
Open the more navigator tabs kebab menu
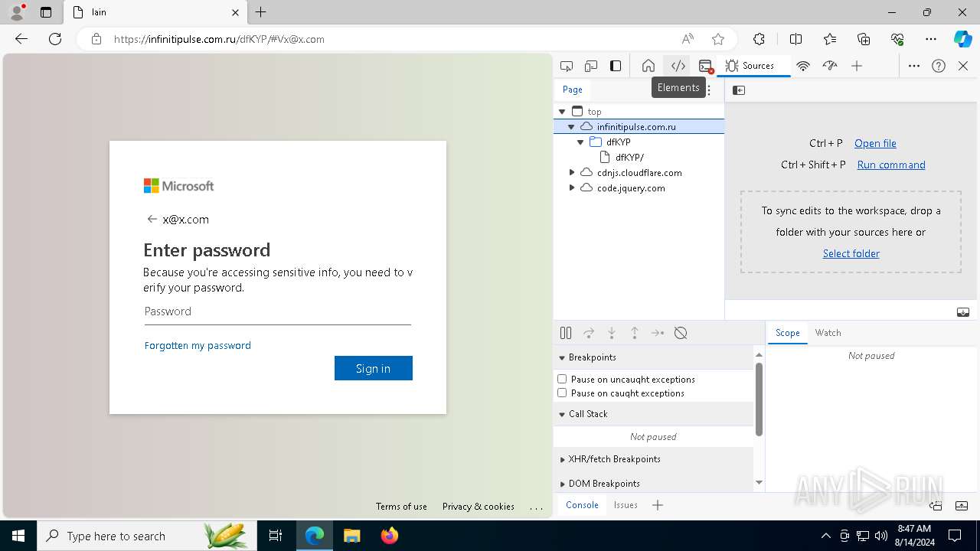tap(709, 90)
